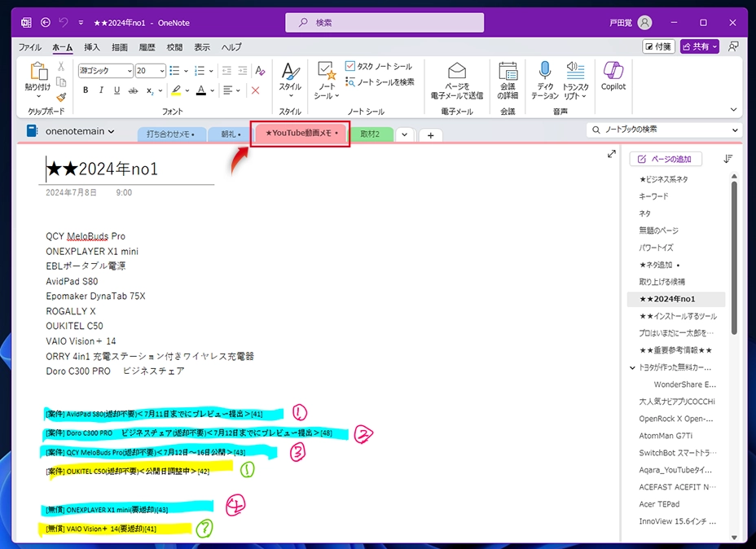Open the AtomMan G7Ti page
Screen dimensions: 756x549
coord(666,436)
